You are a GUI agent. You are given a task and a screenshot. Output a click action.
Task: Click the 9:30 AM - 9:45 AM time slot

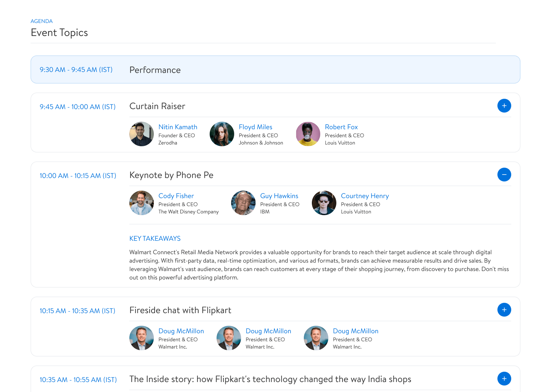(76, 70)
